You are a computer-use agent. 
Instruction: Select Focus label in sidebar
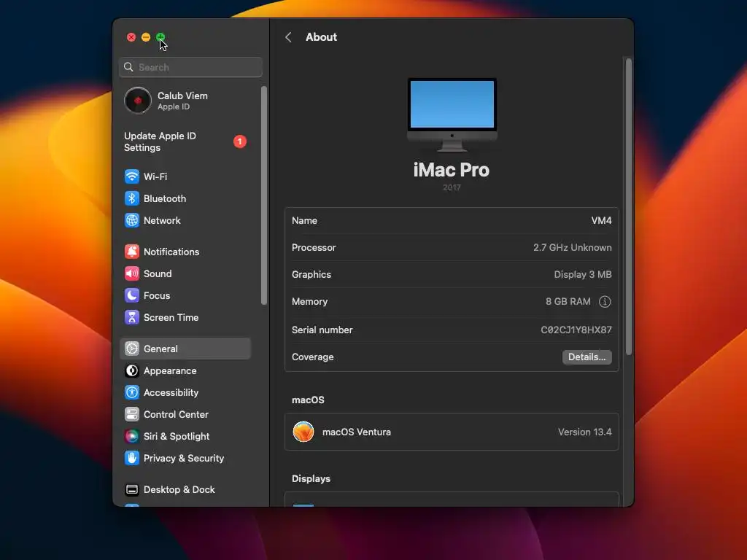(157, 295)
